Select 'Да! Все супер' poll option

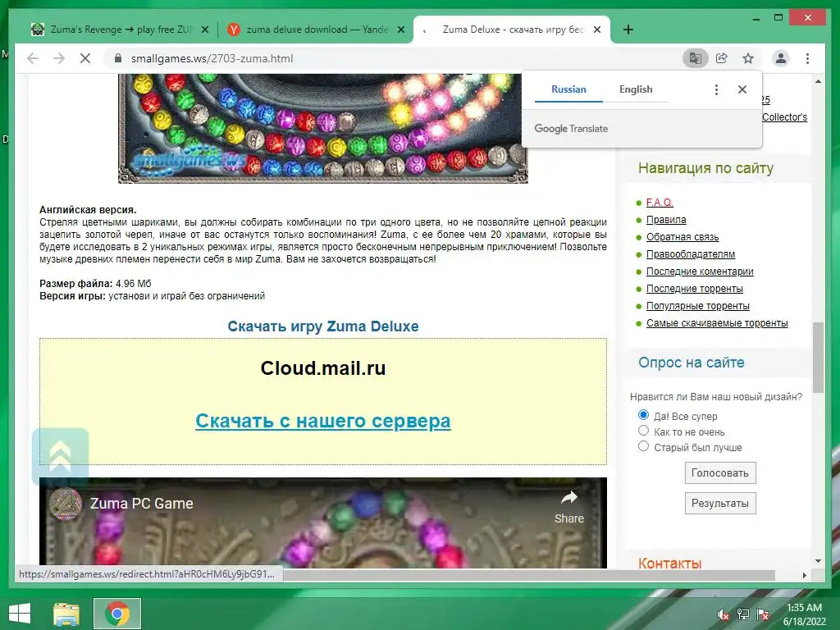click(x=643, y=415)
